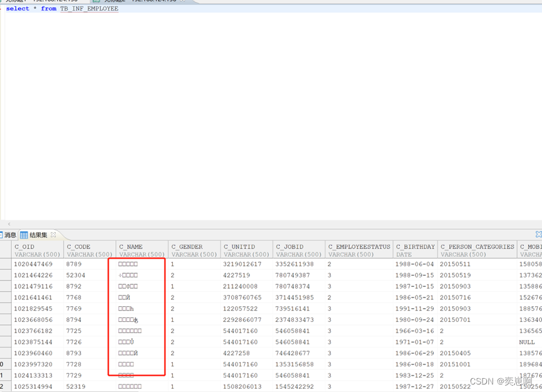The image size is (542, 392).
Task: Click the close icon on the 结果集 tab
Action: click(53, 234)
